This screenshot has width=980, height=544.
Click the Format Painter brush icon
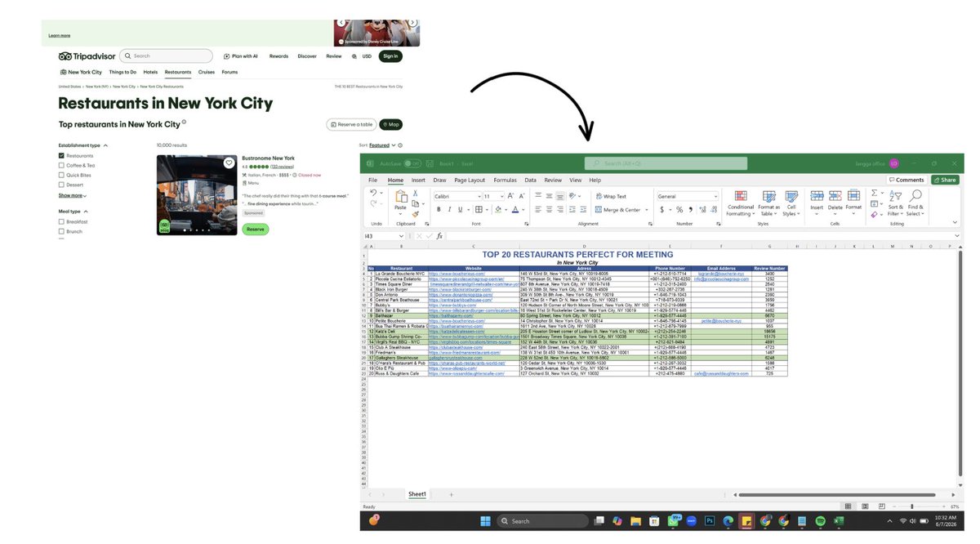pyautogui.click(x=416, y=215)
